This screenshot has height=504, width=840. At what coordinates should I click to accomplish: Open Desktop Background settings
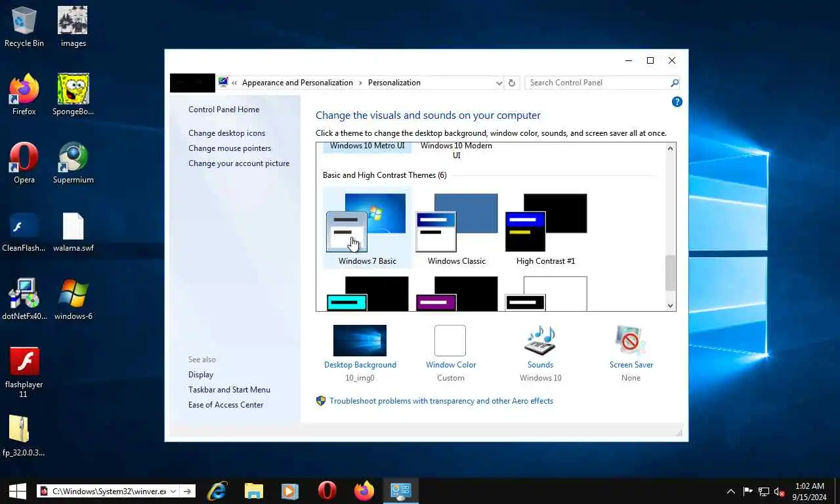pyautogui.click(x=360, y=354)
